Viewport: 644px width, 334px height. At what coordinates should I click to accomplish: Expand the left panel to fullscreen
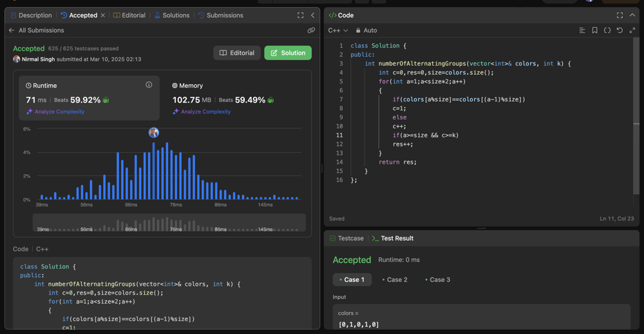pos(300,15)
